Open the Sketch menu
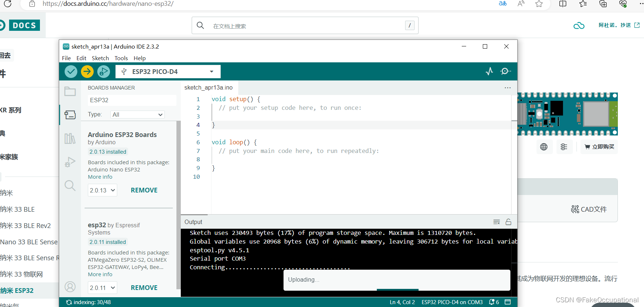 100,58
